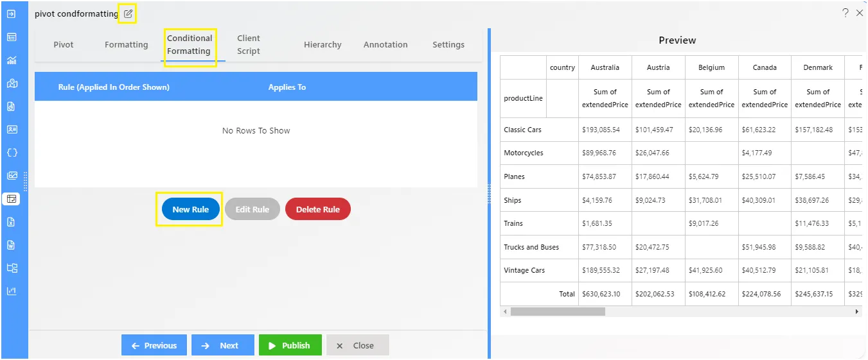
Task: Click the Australia column header in preview
Action: tap(605, 67)
